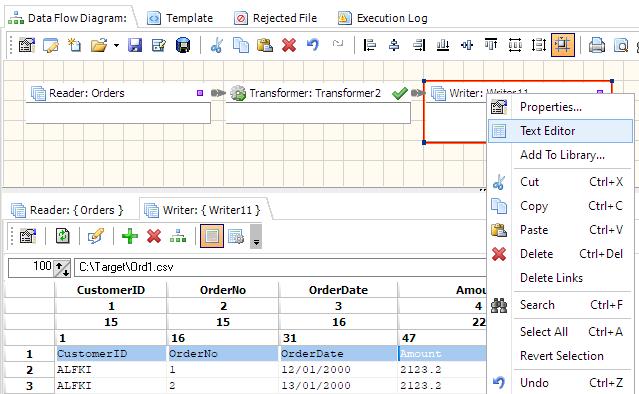Toggle the highlighted snap-to-grid button
639x394 pixels.
click(x=563, y=45)
